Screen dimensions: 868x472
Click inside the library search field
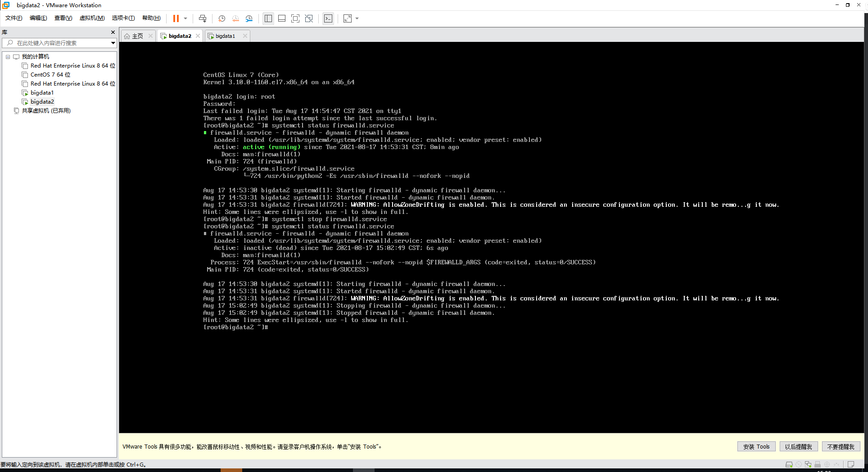[x=54, y=43]
